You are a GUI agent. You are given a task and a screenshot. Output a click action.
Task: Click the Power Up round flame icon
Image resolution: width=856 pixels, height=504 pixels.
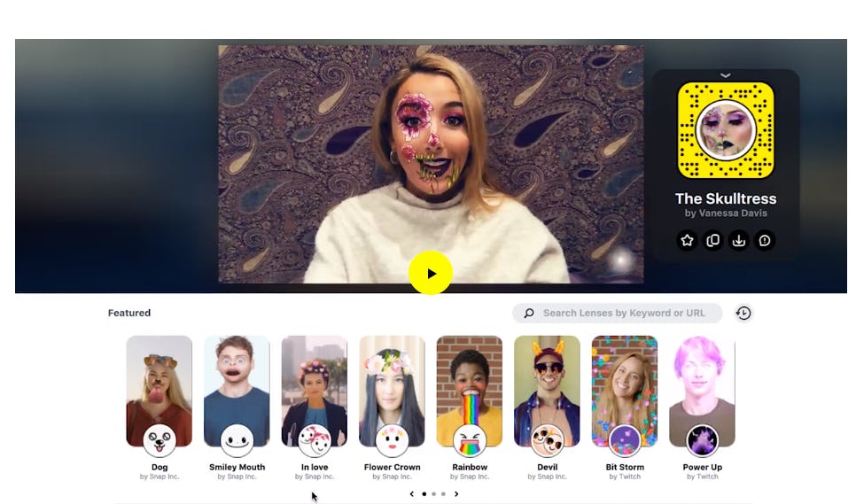(x=702, y=440)
